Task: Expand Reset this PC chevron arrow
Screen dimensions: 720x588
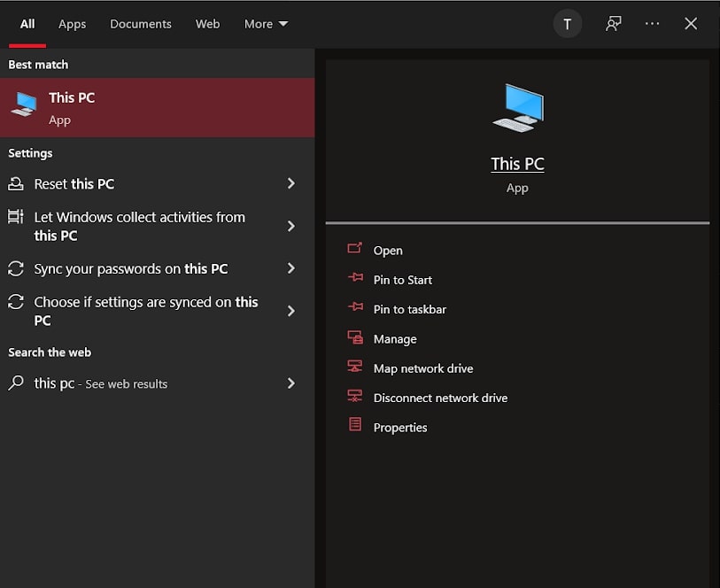Action: coord(291,183)
